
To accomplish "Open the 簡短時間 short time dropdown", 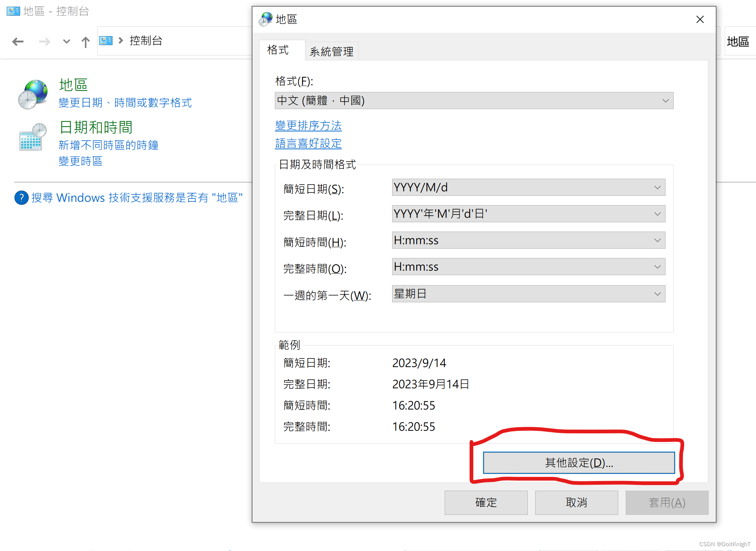I will pyautogui.click(x=528, y=240).
